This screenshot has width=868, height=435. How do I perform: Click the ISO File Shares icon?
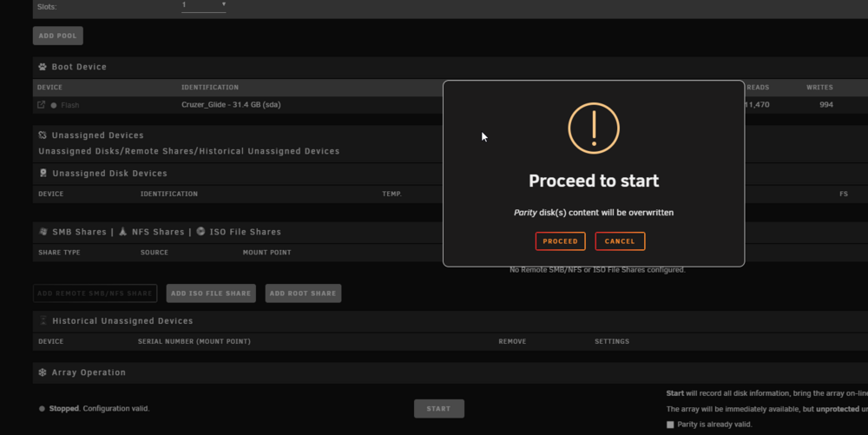[201, 231]
